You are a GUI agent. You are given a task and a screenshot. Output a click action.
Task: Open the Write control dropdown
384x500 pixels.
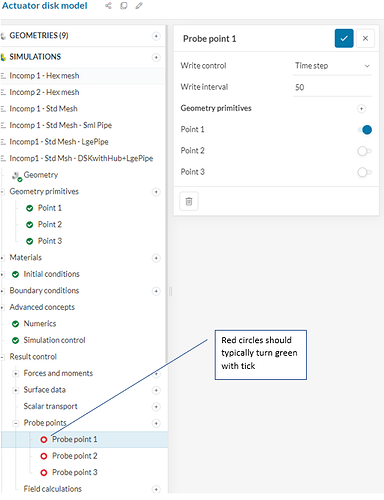coord(332,66)
